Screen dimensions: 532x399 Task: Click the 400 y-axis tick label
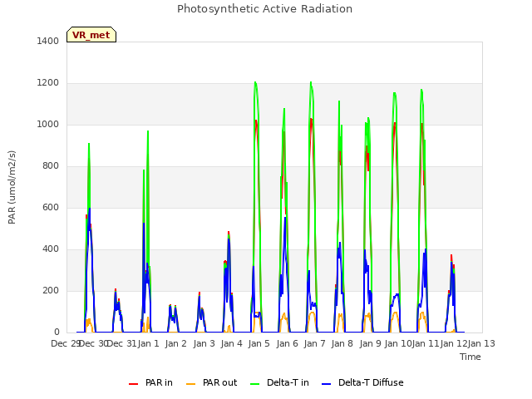point(51,249)
